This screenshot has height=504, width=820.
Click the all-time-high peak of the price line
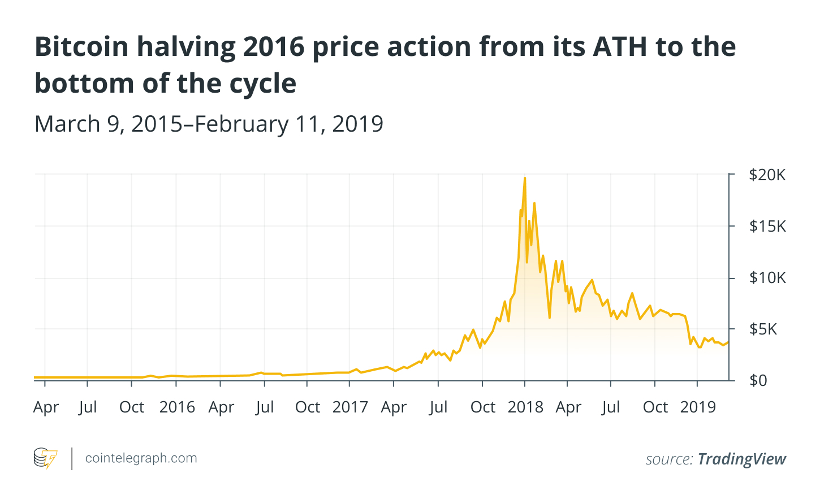click(525, 179)
